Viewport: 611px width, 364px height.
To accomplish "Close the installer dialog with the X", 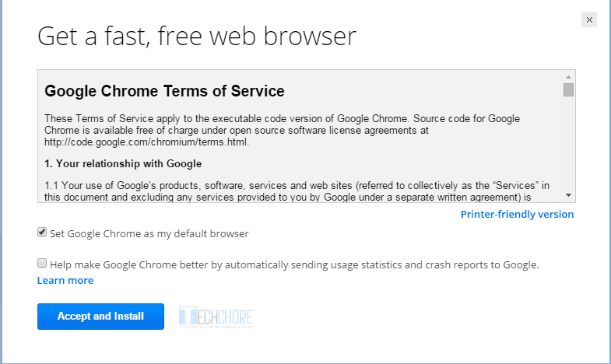I will click(589, 20).
